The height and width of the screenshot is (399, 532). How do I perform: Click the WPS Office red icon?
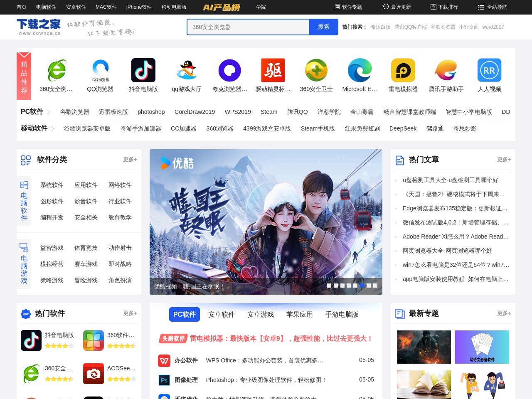click(x=164, y=361)
